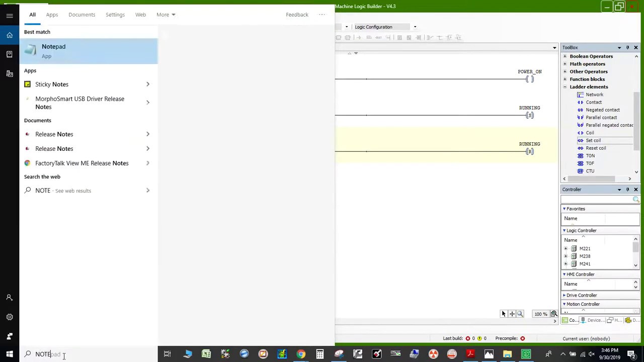
Task: Activate the magnifier zoom tool
Action: [520, 314]
